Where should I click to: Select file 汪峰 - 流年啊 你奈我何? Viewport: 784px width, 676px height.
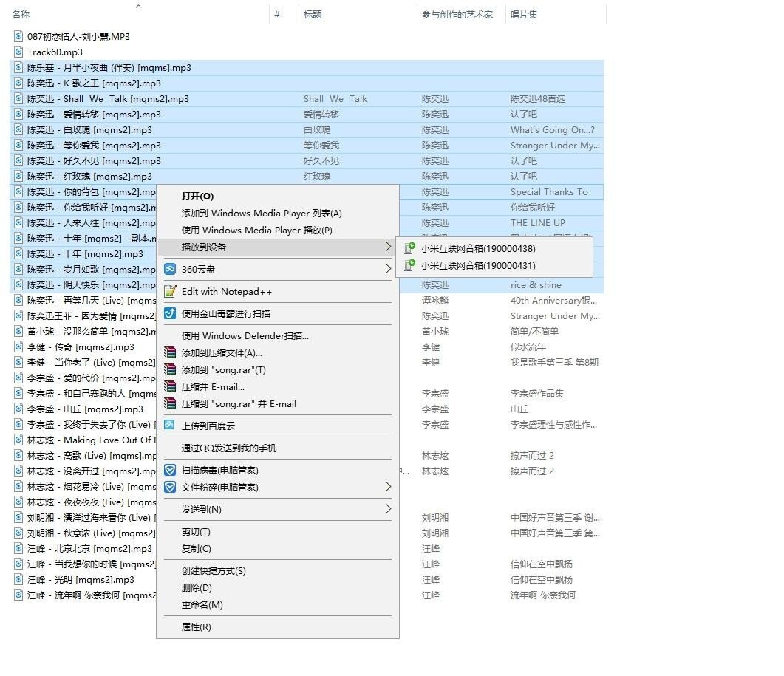(92, 595)
